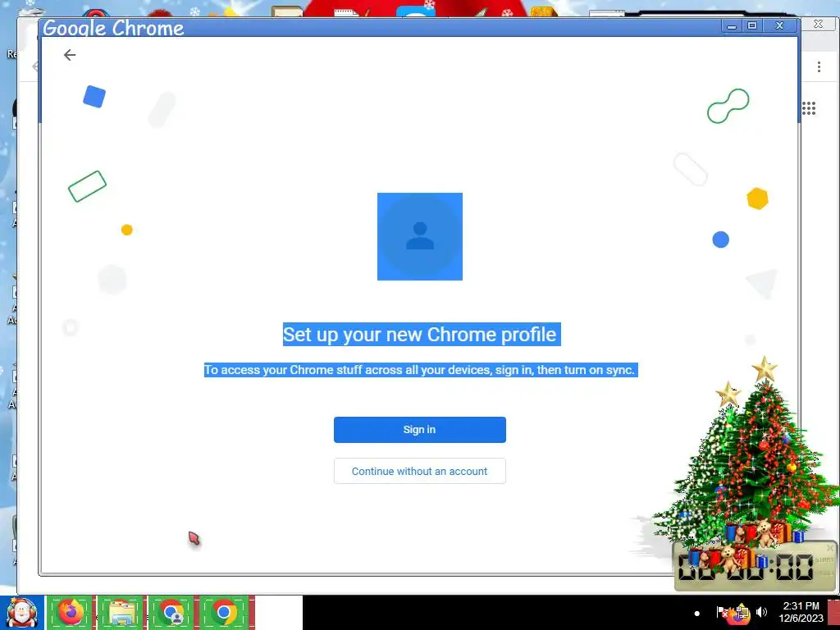Close the timer widget with its X
The width and height of the screenshot is (840, 630).
pyautogui.click(x=830, y=547)
